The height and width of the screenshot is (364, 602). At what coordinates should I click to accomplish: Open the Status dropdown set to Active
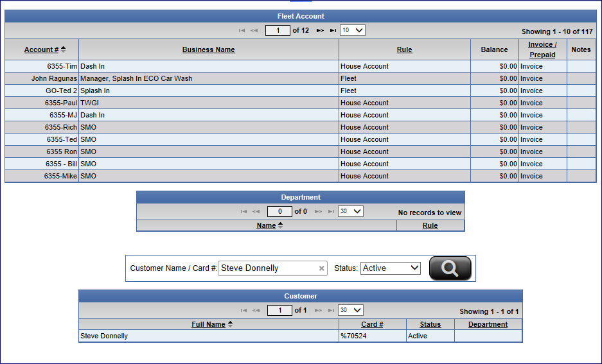click(x=391, y=268)
